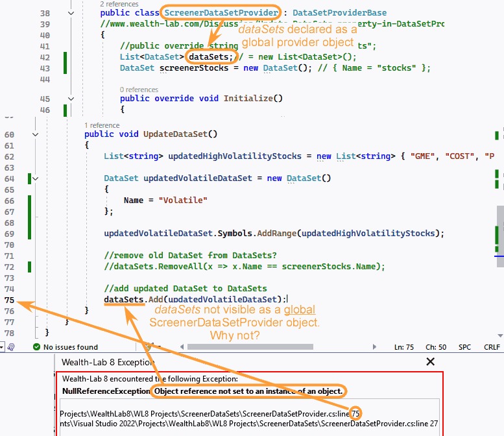Viewport: 504px width, 436px height.
Task: Collapse the Initialize method at line 45
Action: pyautogui.click(x=71, y=99)
